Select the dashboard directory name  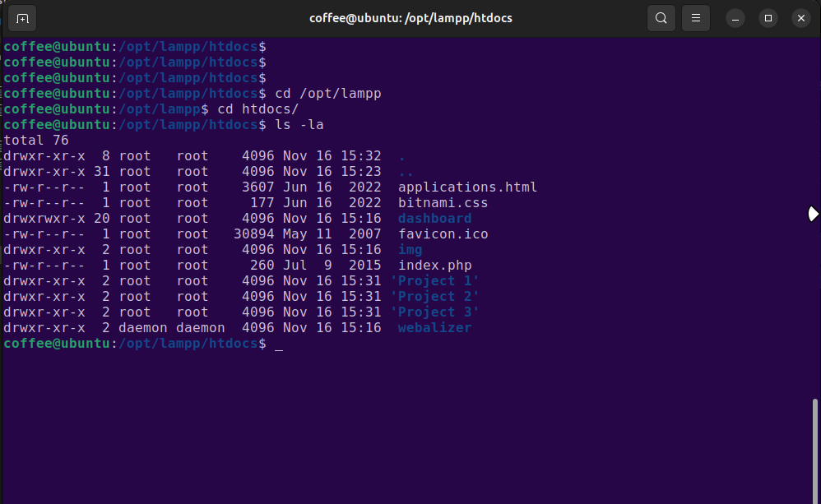tap(435, 218)
